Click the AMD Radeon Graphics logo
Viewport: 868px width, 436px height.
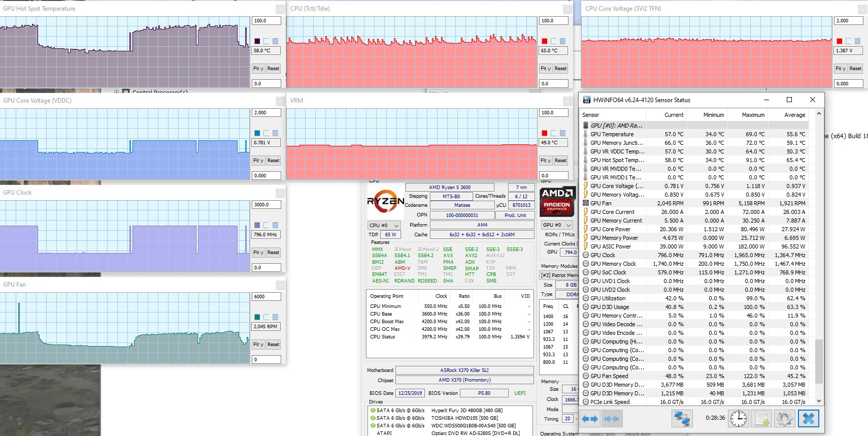[557, 201]
